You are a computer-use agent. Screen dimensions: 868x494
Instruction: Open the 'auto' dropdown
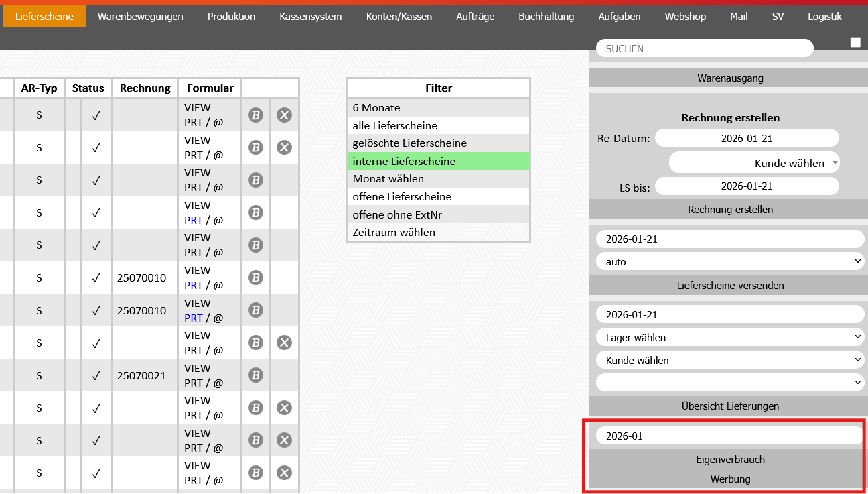tap(730, 261)
